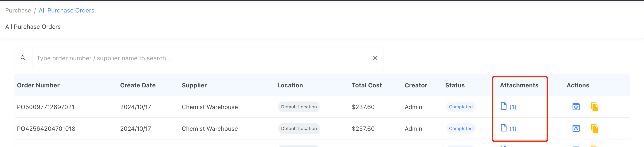Screen dimensions: 644x147
Task: View order PO50097712697021 via eye icon
Action: click(576, 107)
